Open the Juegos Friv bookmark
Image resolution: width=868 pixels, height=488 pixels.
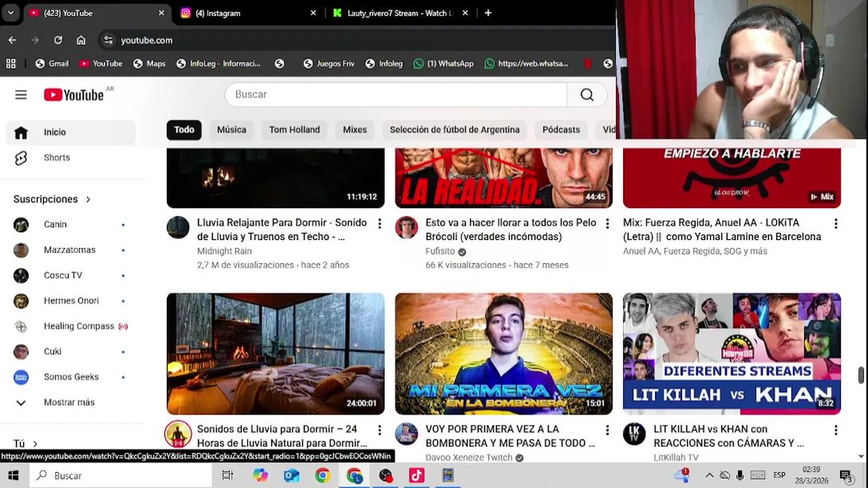tap(329, 64)
